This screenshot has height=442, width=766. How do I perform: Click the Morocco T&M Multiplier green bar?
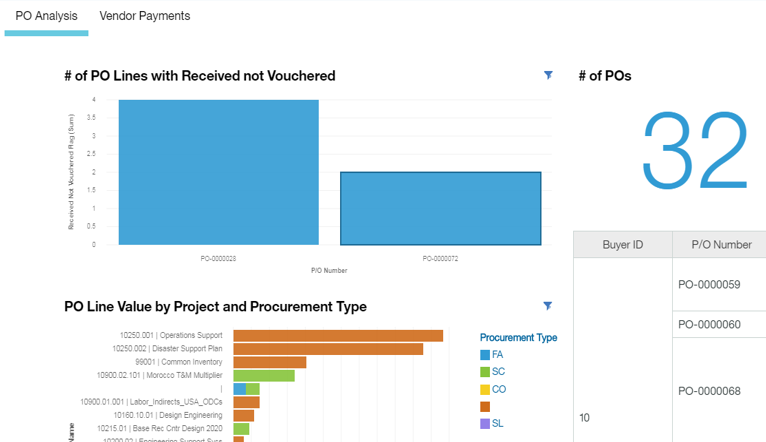[x=264, y=376]
